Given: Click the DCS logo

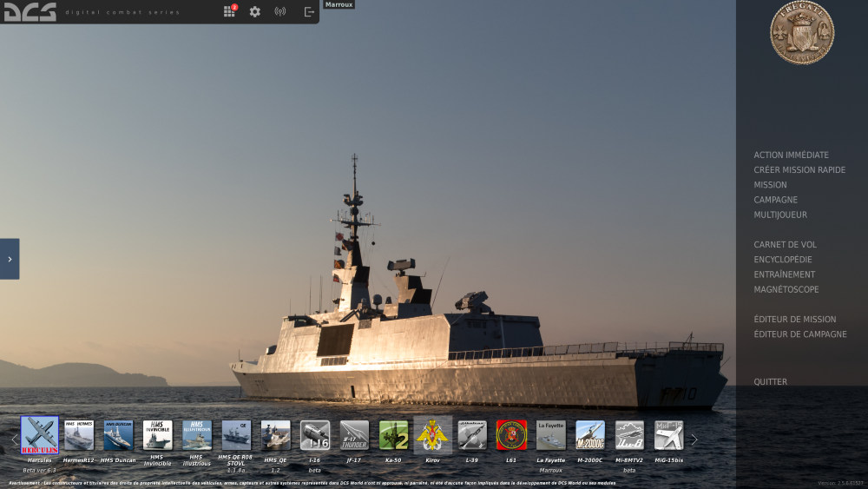Looking at the screenshot, I should pos(30,11).
